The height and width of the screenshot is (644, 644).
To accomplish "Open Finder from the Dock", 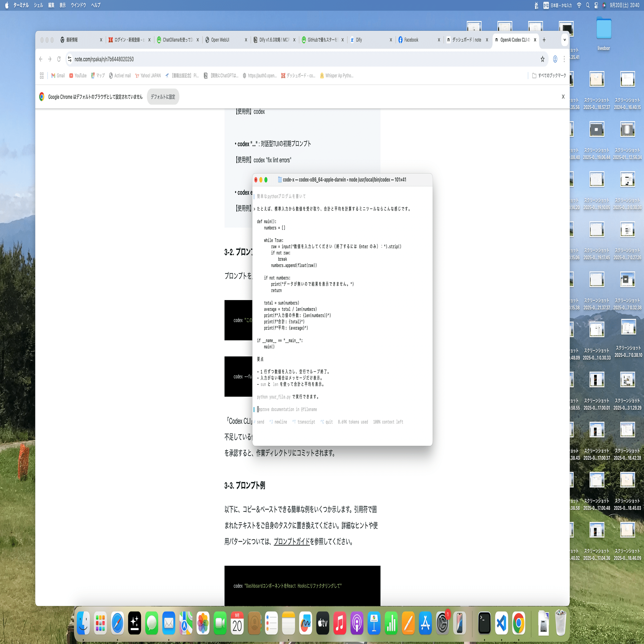I will click(x=83, y=623).
